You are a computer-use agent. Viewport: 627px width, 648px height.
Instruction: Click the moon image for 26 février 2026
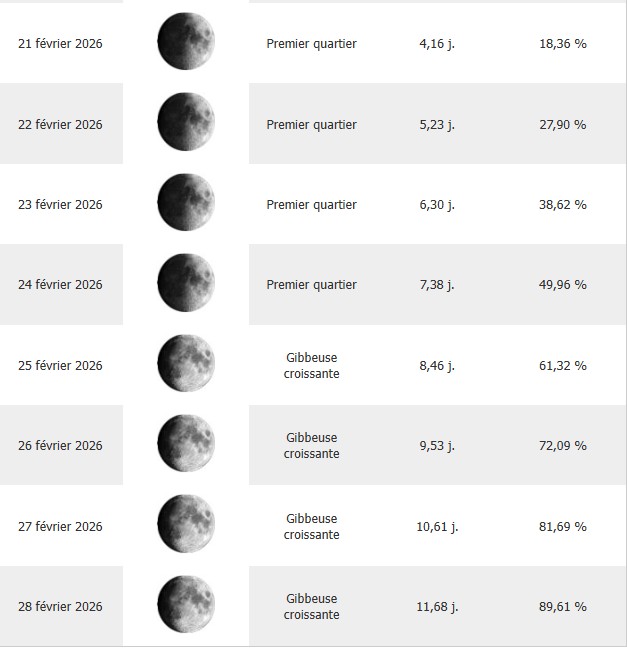(x=186, y=444)
